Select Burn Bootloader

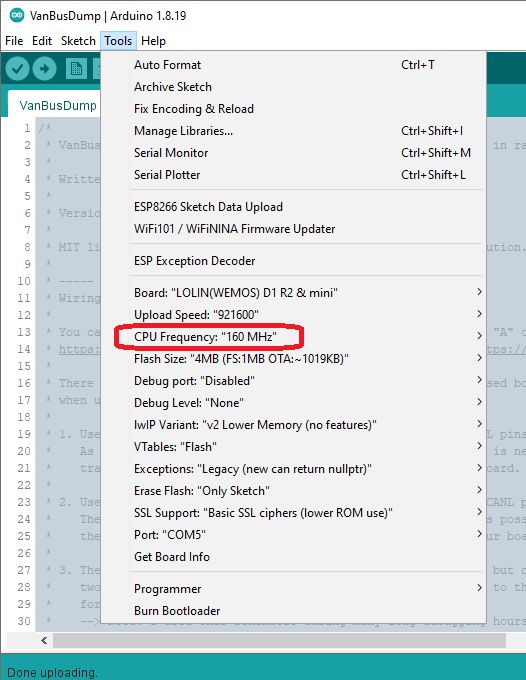click(293, 611)
